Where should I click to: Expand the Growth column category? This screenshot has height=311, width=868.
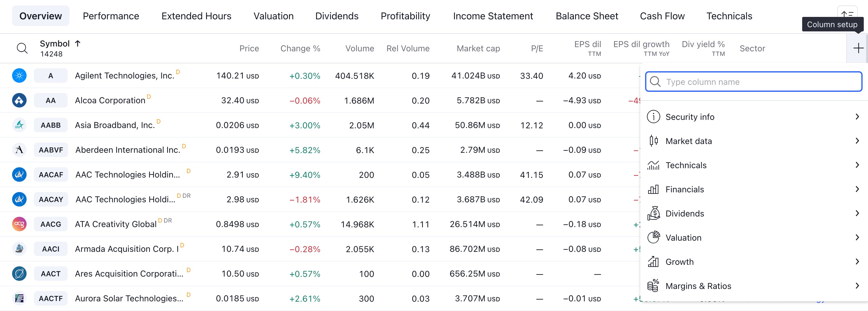754,262
